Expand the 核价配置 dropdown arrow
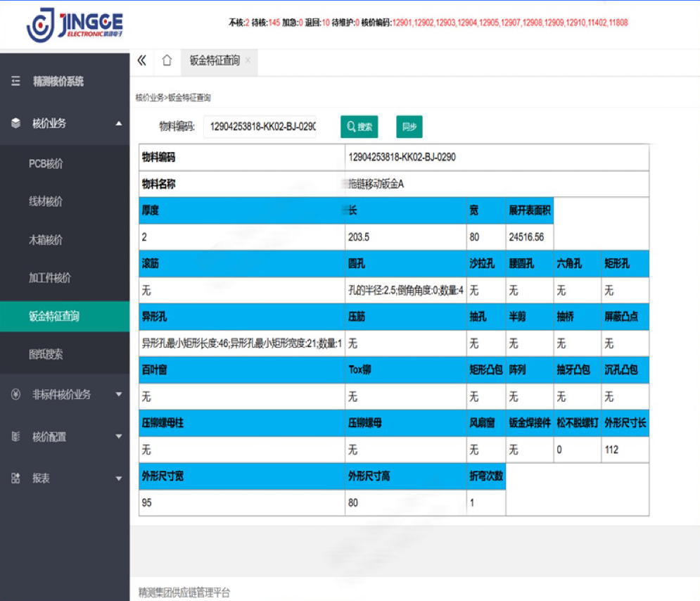 point(118,437)
